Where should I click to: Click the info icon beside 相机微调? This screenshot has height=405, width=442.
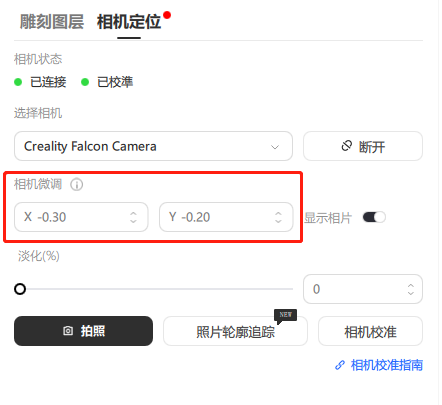[77, 184]
